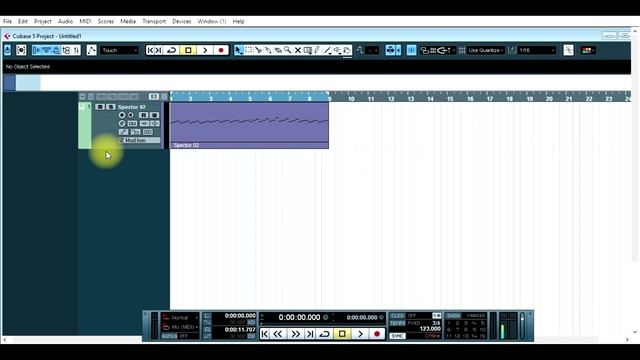Screen dimensions: 640x360
Task: Open the Edit menu
Action: 23,21
